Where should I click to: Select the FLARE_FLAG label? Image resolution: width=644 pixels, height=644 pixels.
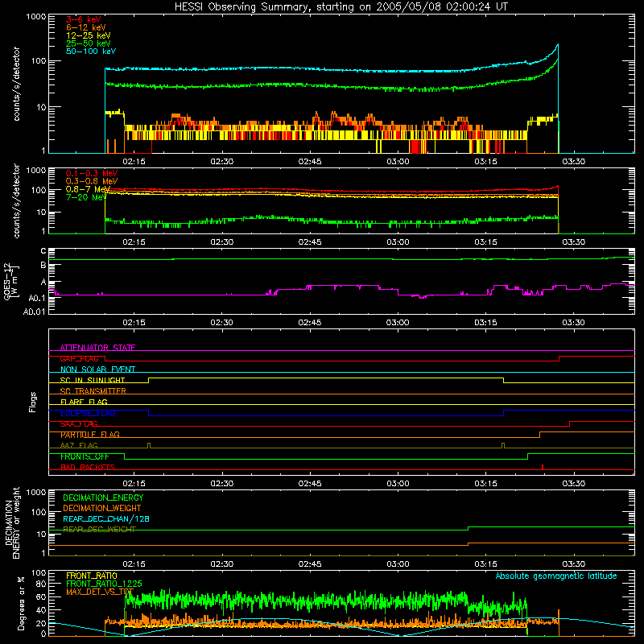point(84,402)
